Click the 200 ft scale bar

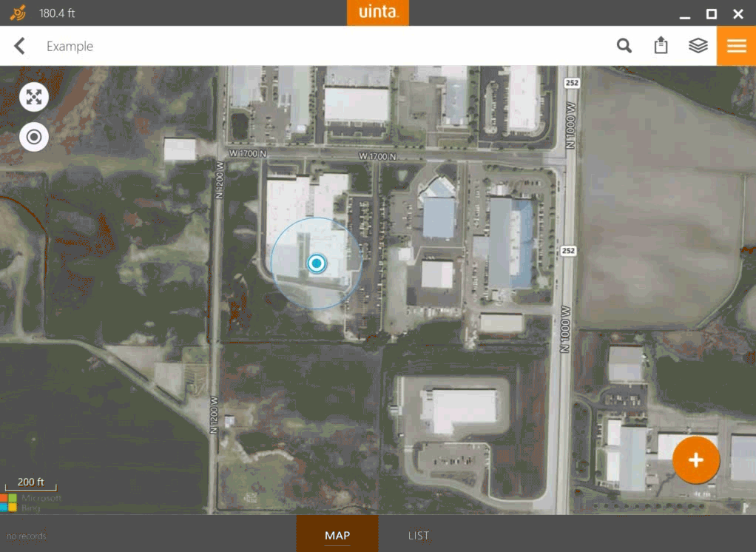30,483
